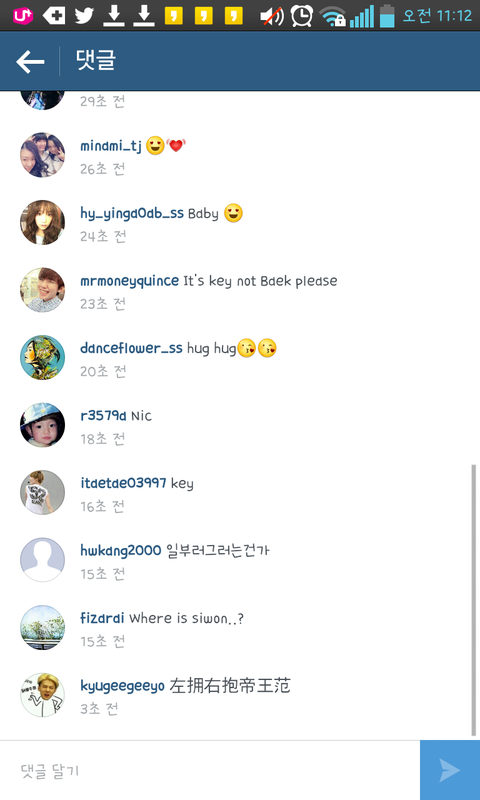Tap hy_yingdoab_ss profile picture
The height and width of the screenshot is (800, 480).
coord(42,222)
